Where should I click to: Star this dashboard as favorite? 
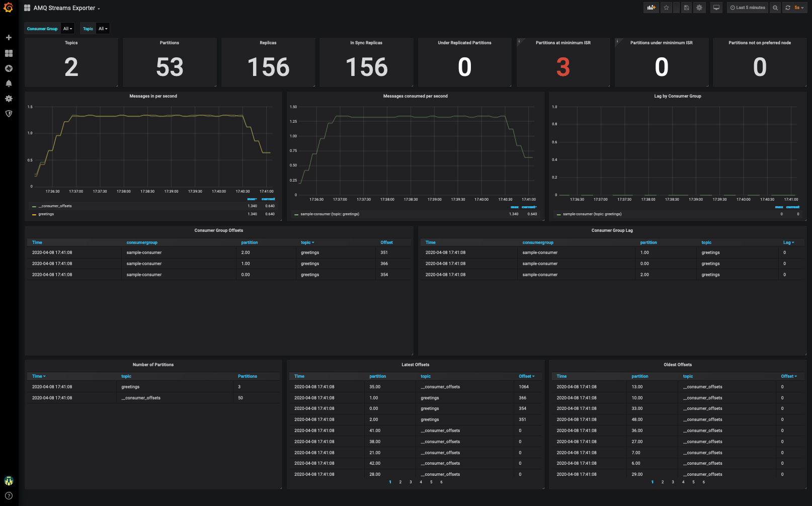pyautogui.click(x=666, y=8)
